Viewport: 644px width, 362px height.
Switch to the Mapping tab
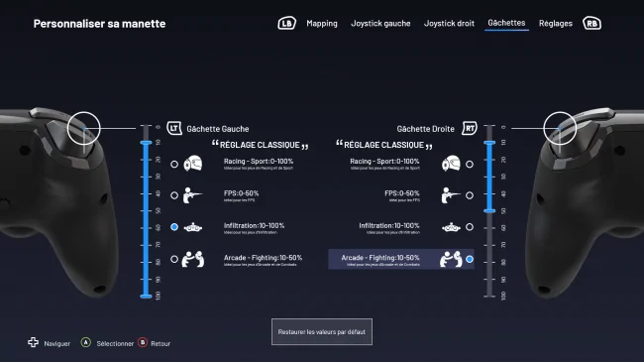[x=322, y=24]
